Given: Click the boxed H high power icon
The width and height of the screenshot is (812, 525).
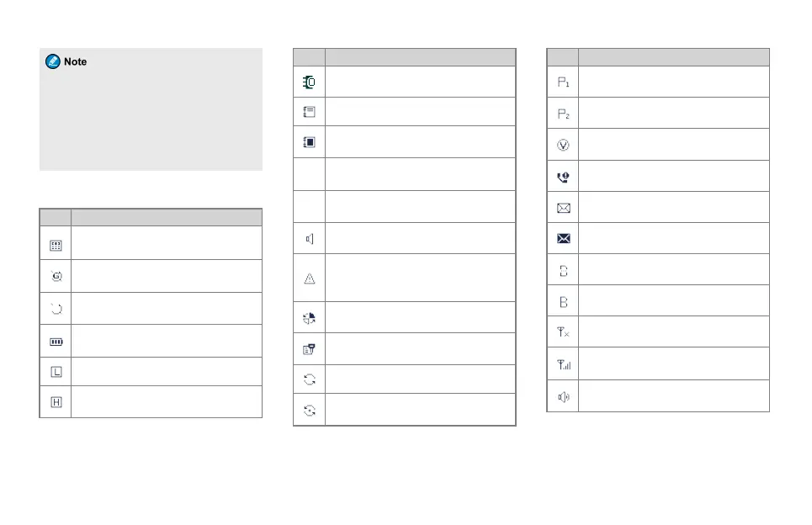Looking at the screenshot, I should [x=56, y=402].
